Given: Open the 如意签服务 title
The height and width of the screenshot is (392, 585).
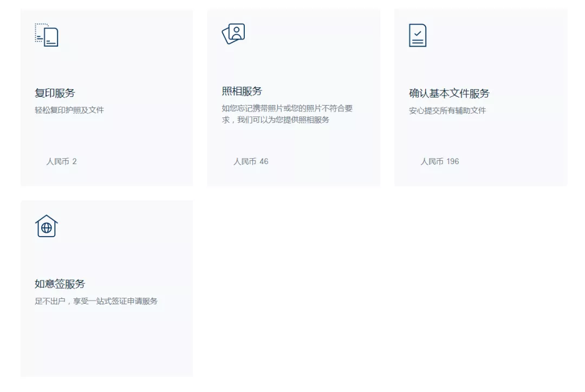Looking at the screenshot, I should click(60, 284).
